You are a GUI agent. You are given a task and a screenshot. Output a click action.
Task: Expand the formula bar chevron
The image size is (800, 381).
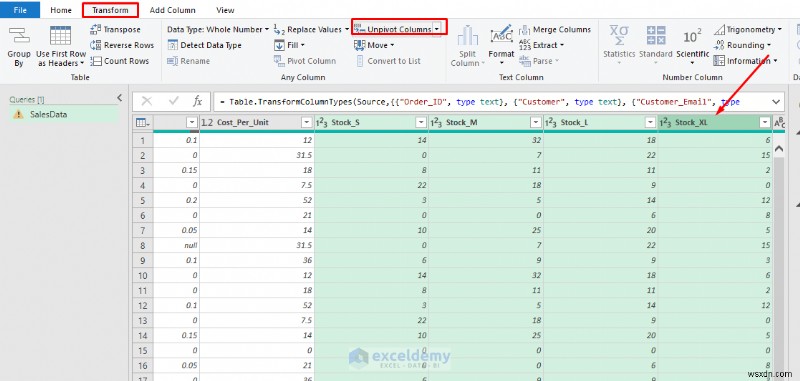point(776,101)
